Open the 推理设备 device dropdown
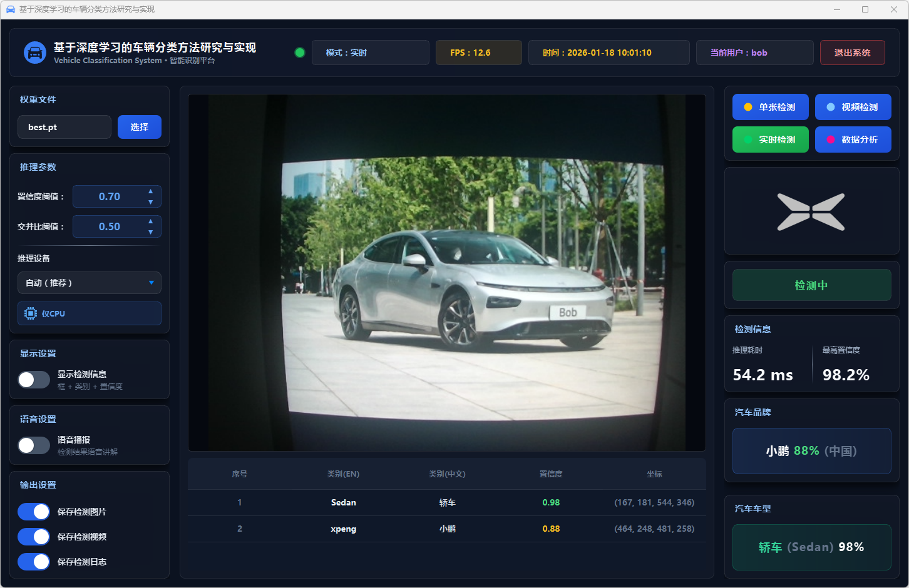The width and height of the screenshot is (909, 588). click(90, 283)
